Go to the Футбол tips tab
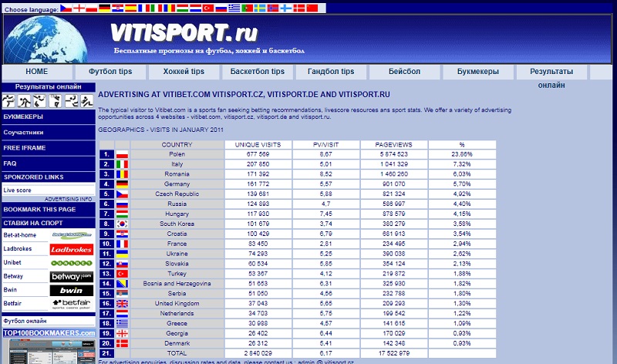Screen dimensions: 617x364 coord(110,72)
